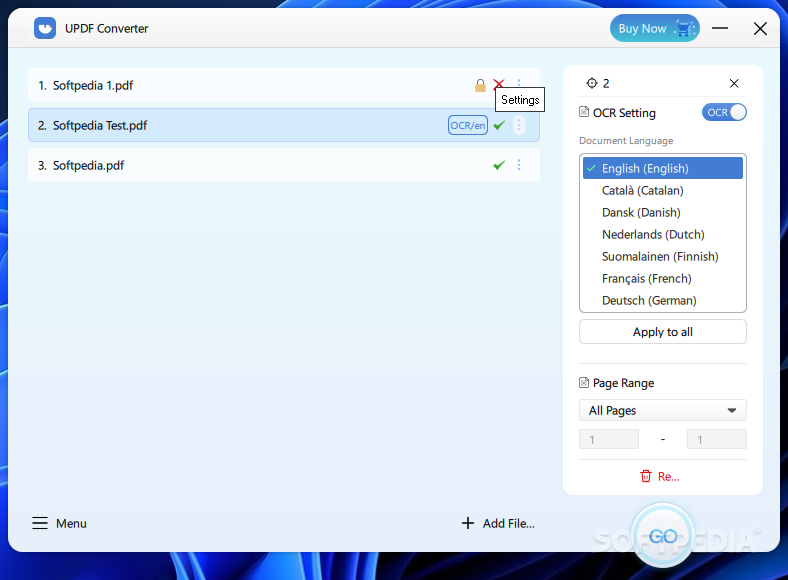The height and width of the screenshot is (580, 788).
Task: Open three-dot settings for Softpedia 1.pdf
Action: 519,82
